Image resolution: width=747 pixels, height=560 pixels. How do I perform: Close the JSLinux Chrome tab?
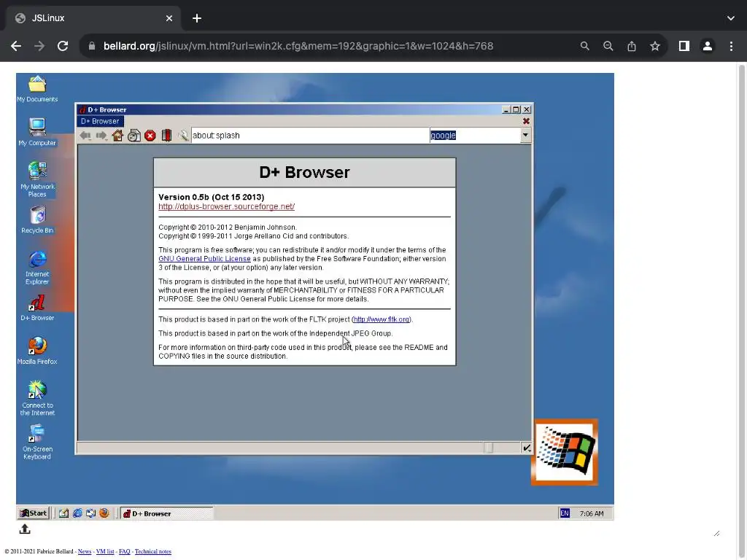click(x=169, y=18)
